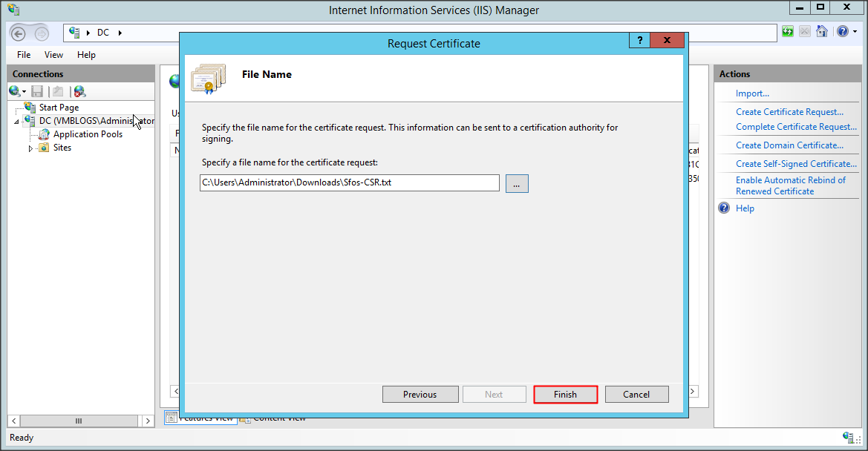Collapse the DC server tree node
868x451 pixels.
[16, 121]
